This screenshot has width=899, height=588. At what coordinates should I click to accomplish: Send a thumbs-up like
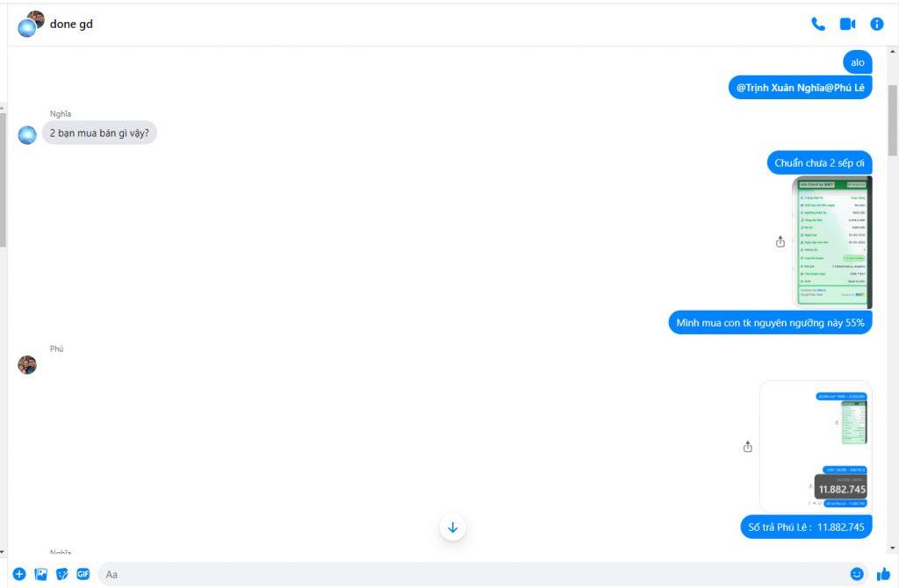click(883, 574)
